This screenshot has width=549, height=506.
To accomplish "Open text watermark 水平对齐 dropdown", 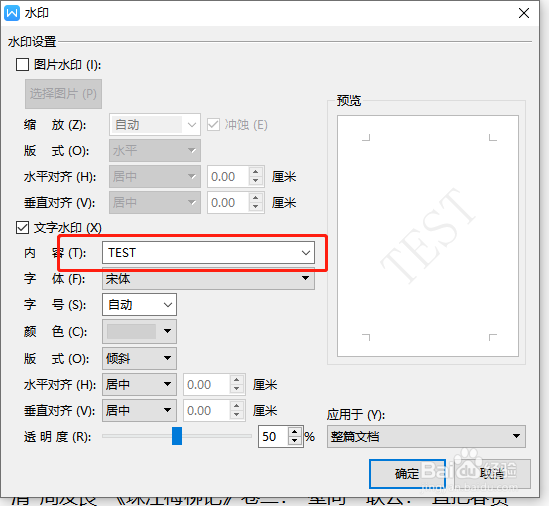I will (x=139, y=384).
